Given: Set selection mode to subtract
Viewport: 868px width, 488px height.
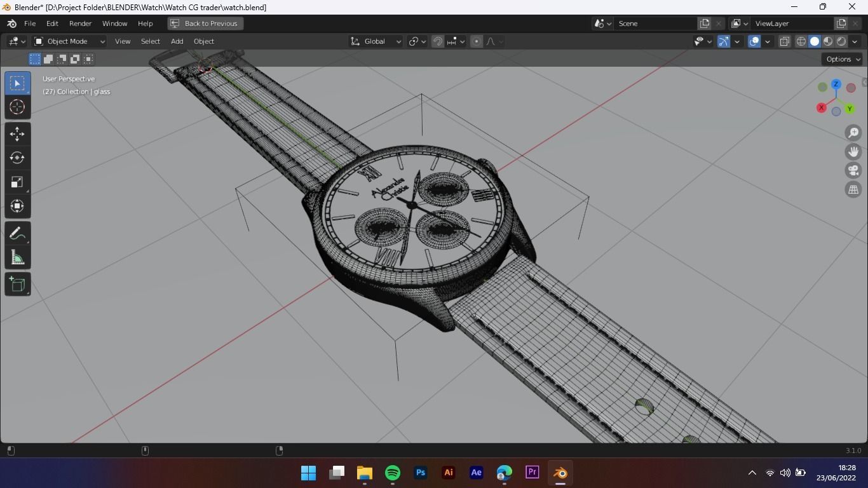Looking at the screenshot, I should pyautogui.click(x=62, y=59).
